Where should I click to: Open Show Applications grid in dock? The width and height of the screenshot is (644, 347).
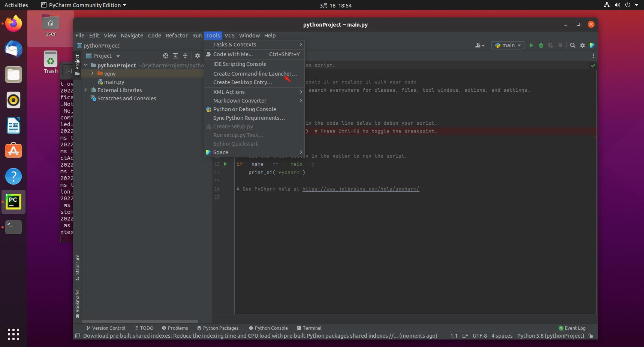[13, 334]
